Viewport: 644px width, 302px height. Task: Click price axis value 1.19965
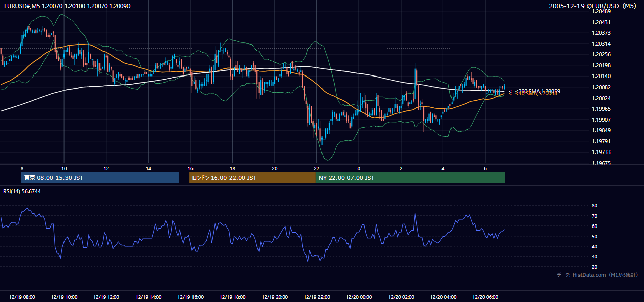pos(601,109)
